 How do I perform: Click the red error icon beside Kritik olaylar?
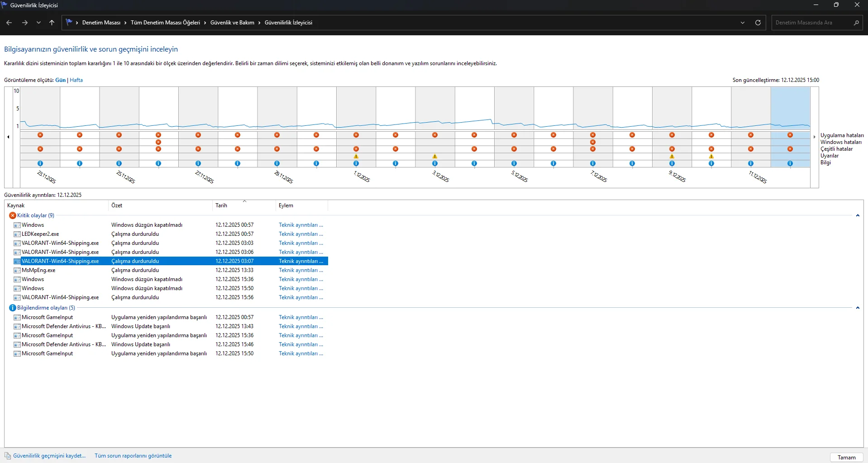[x=13, y=215]
